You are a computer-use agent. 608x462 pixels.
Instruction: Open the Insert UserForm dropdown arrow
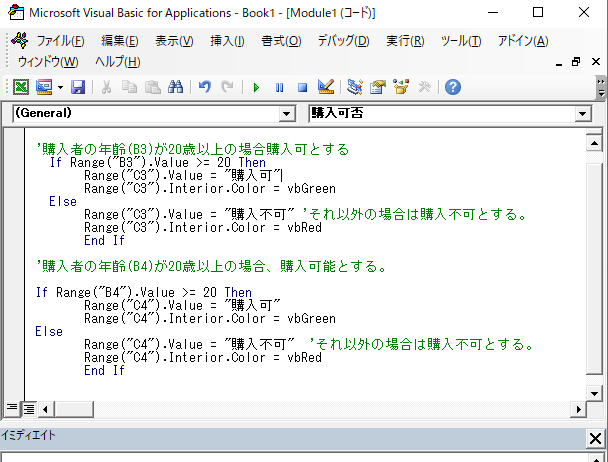tap(60, 87)
